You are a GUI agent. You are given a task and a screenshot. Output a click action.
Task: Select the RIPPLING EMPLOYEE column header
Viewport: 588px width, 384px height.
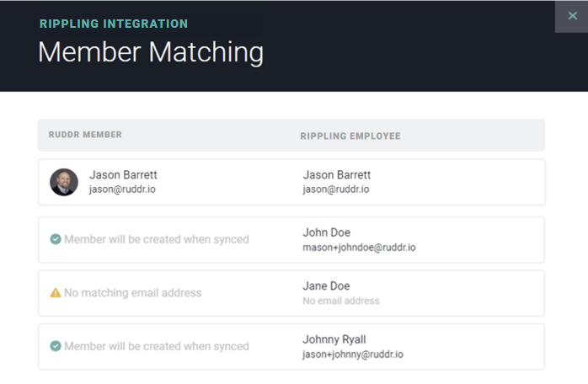click(x=350, y=136)
